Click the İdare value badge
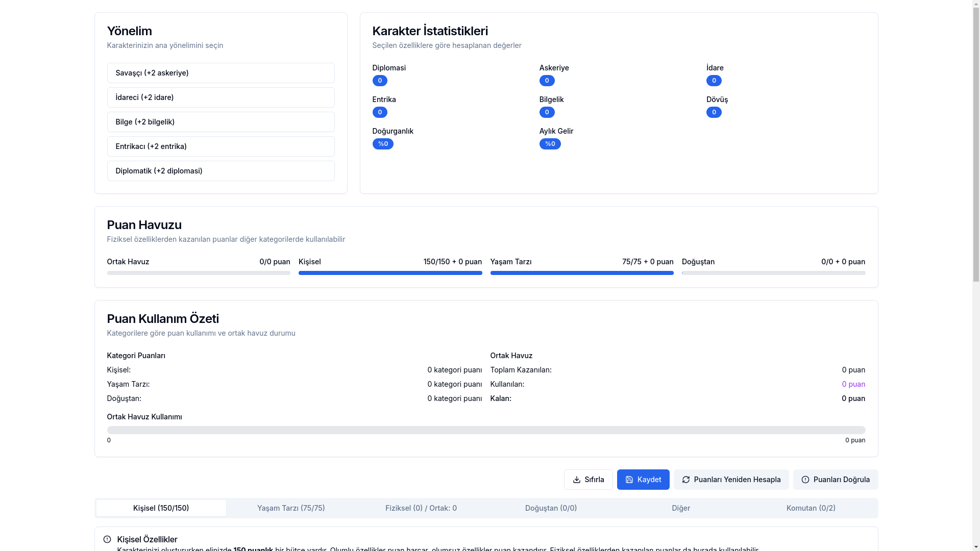The image size is (980, 551). pyautogui.click(x=714, y=81)
